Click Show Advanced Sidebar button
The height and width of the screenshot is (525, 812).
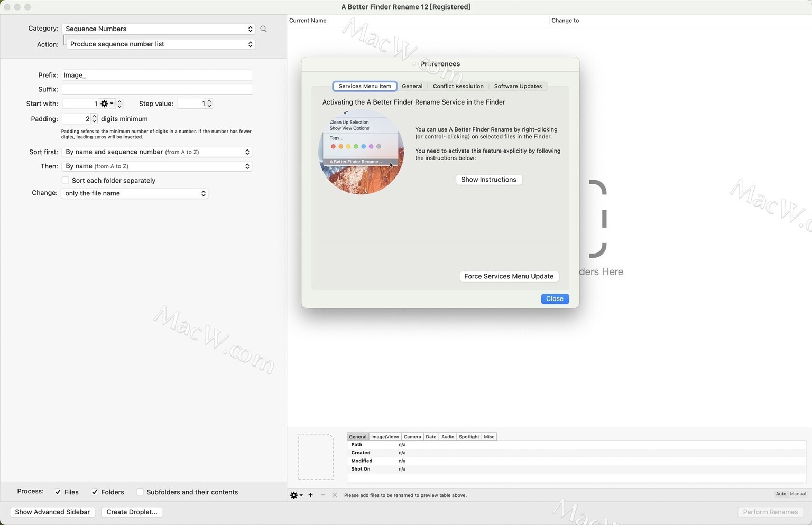52,512
